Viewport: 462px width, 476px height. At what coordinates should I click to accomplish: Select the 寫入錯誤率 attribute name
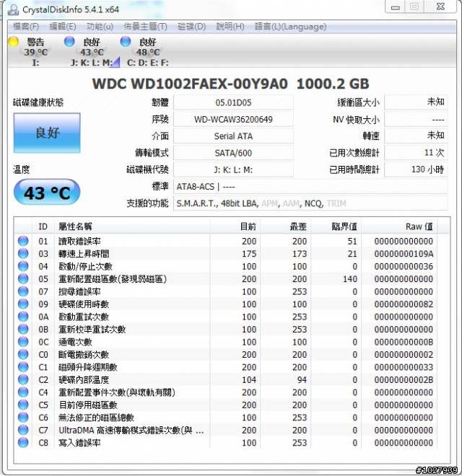pos(79,443)
